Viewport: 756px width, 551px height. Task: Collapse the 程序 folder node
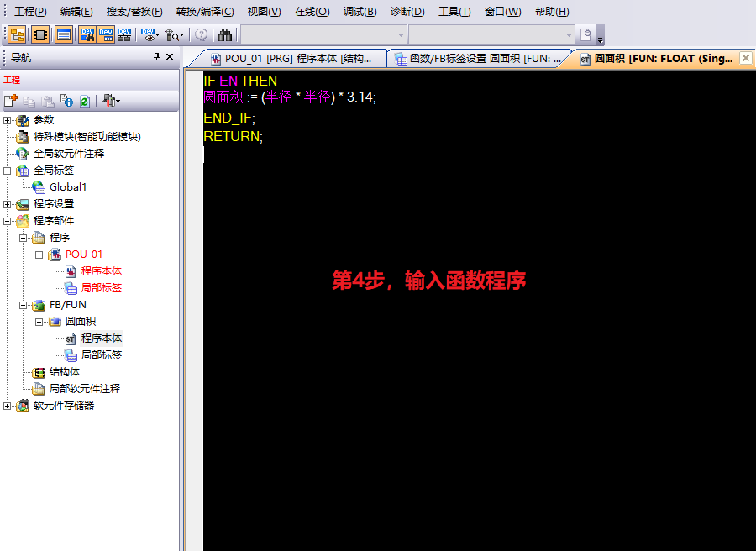coord(23,238)
